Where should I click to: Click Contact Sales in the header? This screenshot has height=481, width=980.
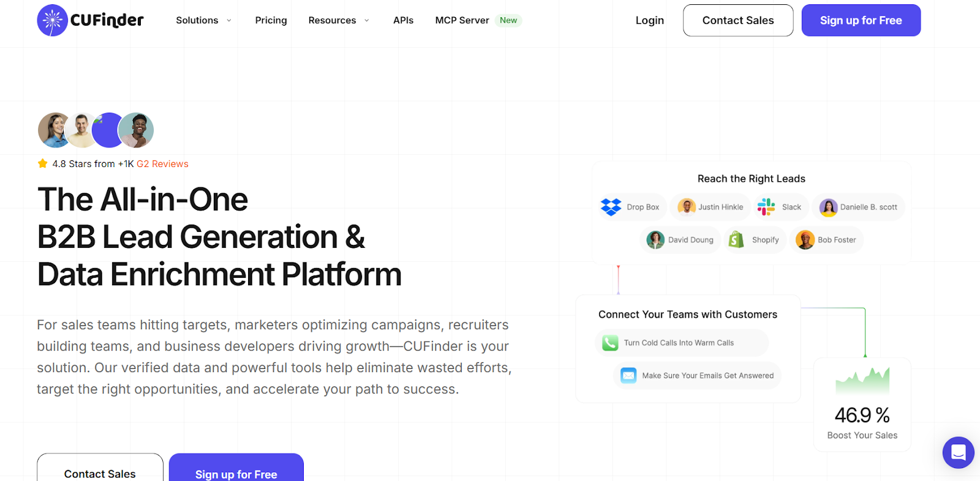point(738,20)
